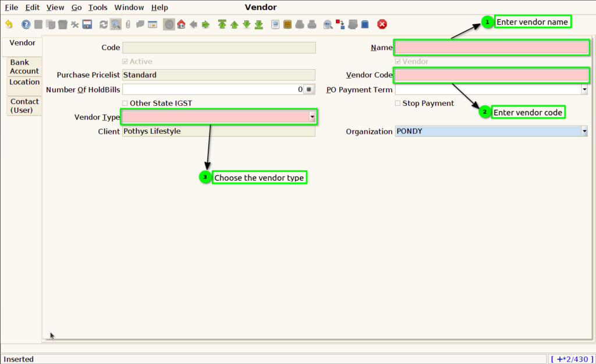Click the Delete record trash icon

coord(62,24)
